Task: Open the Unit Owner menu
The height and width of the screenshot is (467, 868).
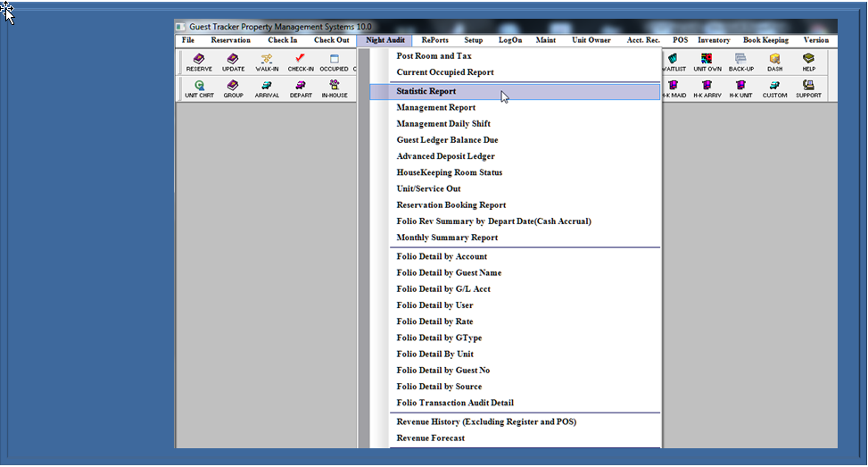Action: coord(591,40)
